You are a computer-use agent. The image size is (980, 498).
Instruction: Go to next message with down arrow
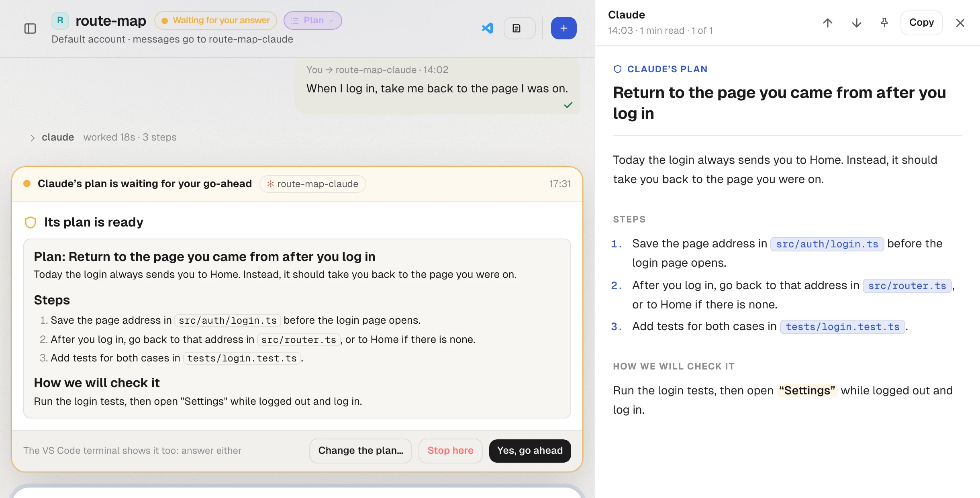pos(856,23)
